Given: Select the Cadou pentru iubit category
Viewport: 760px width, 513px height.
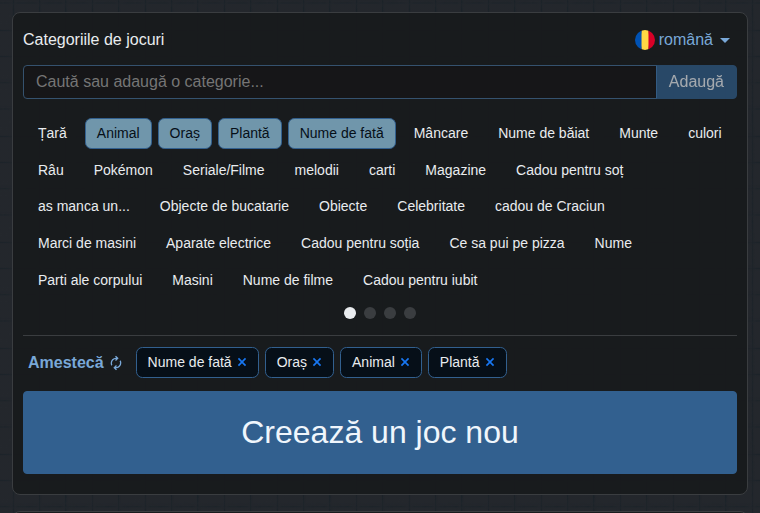Looking at the screenshot, I should tap(420, 280).
